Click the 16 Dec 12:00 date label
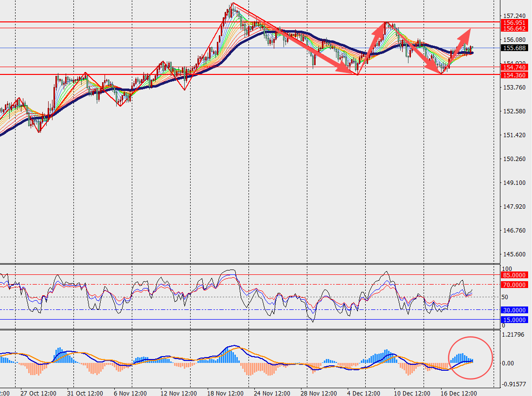This screenshot has height=396, width=532. 459,393
